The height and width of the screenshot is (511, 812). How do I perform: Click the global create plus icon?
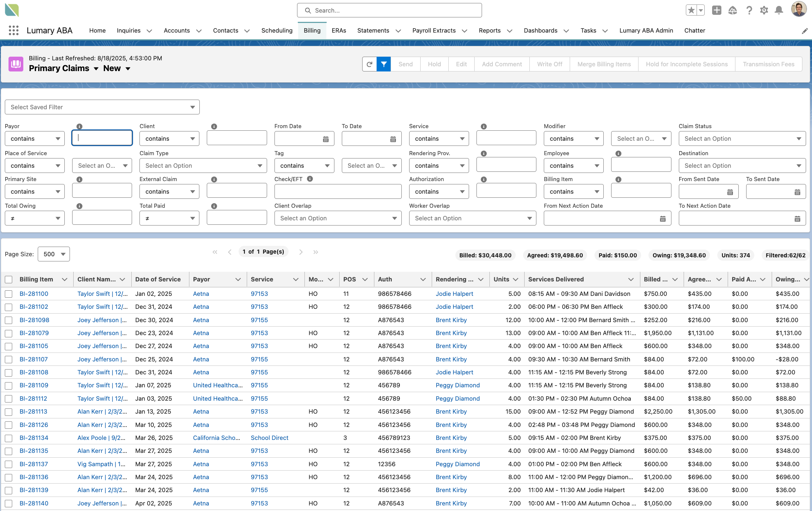(x=717, y=10)
